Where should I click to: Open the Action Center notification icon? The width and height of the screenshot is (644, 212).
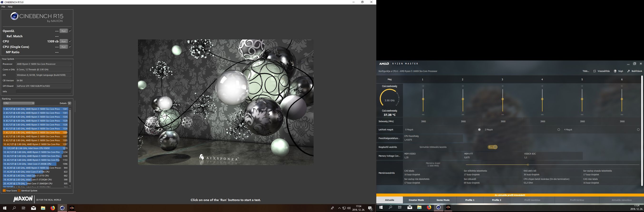tap(370, 208)
